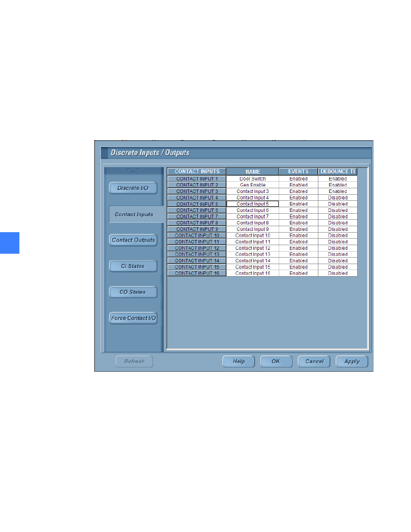Select the CONTACT INPUT 15 row header
The image size is (411, 532).
(197, 267)
